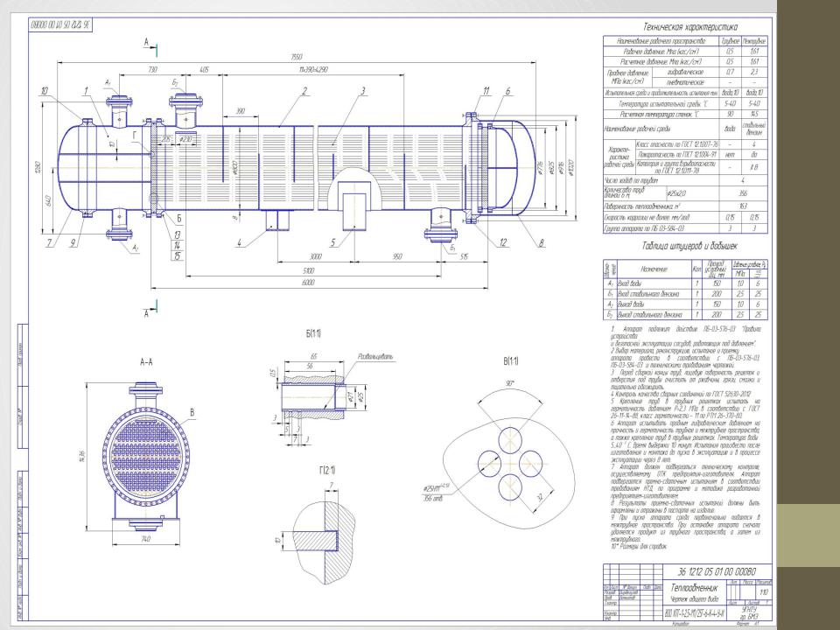The image size is (840, 630).
Task: Click the 'Назначение' column header
Action: pos(654,269)
